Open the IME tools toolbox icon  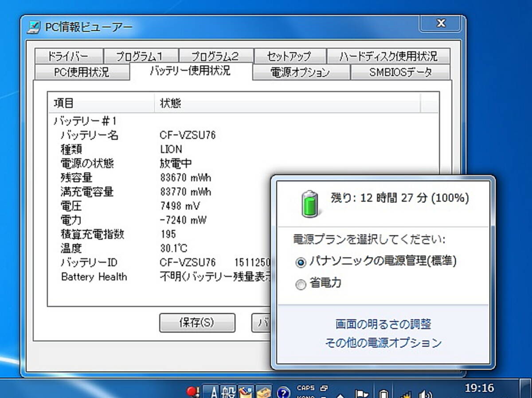click(x=264, y=392)
